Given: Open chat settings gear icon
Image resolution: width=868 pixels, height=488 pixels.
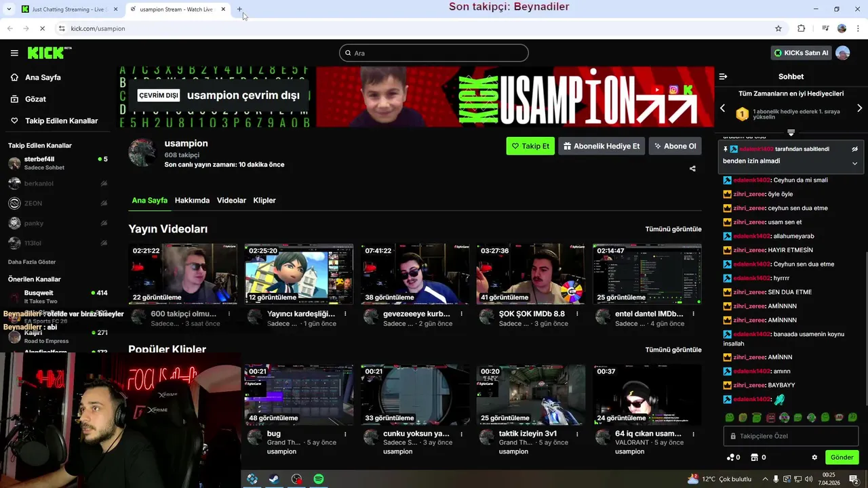Looking at the screenshot, I should (x=814, y=457).
